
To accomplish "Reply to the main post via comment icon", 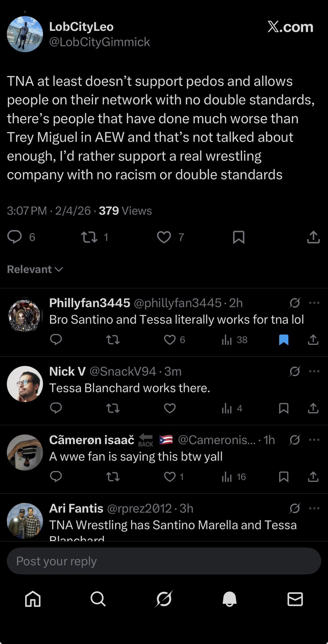I will click(14, 237).
